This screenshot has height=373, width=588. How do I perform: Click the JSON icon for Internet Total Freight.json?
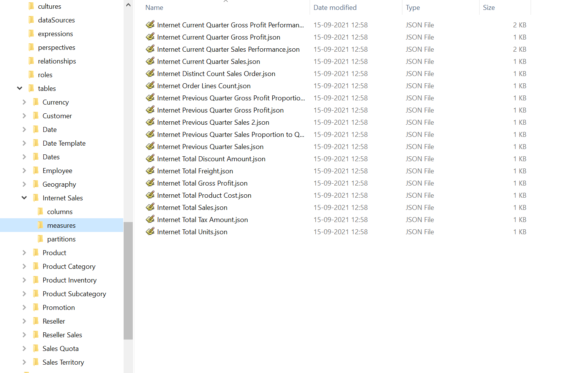coord(150,171)
